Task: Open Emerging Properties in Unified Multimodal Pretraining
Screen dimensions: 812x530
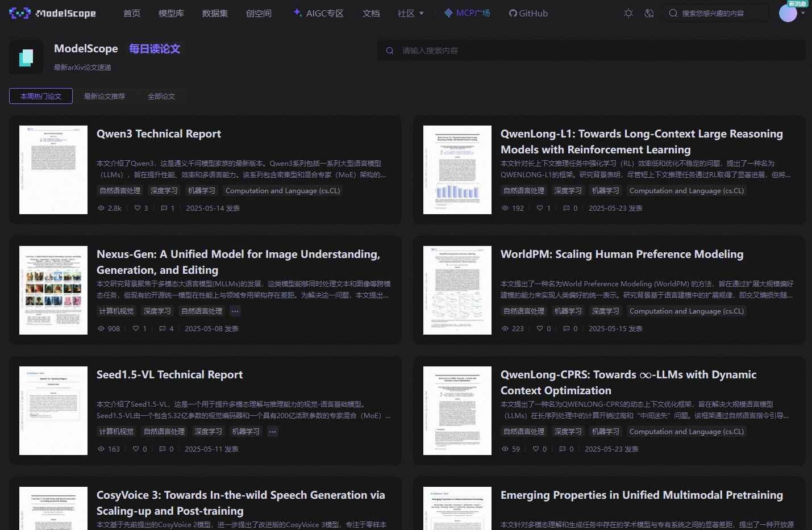Action: [642, 495]
